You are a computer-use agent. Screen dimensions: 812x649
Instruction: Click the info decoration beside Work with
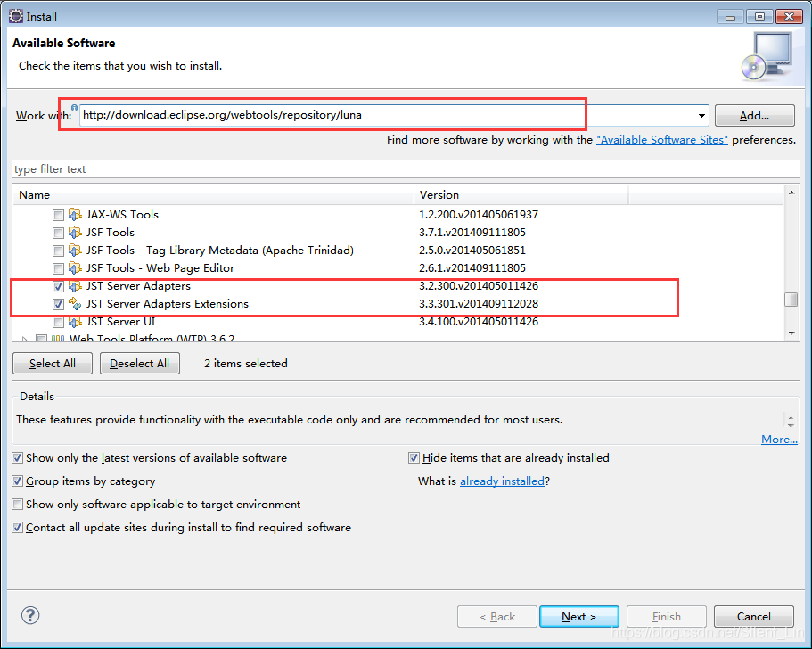tap(74, 107)
